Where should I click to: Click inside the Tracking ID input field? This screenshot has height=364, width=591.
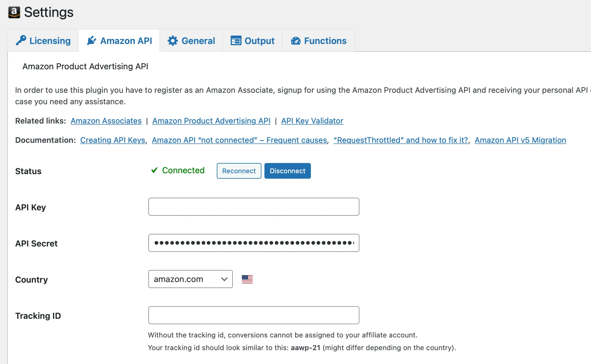pyautogui.click(x=253, y=315)
